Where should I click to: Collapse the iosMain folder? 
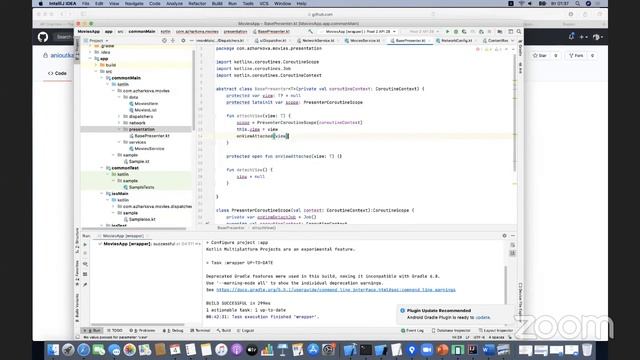(x=102, y=193)
